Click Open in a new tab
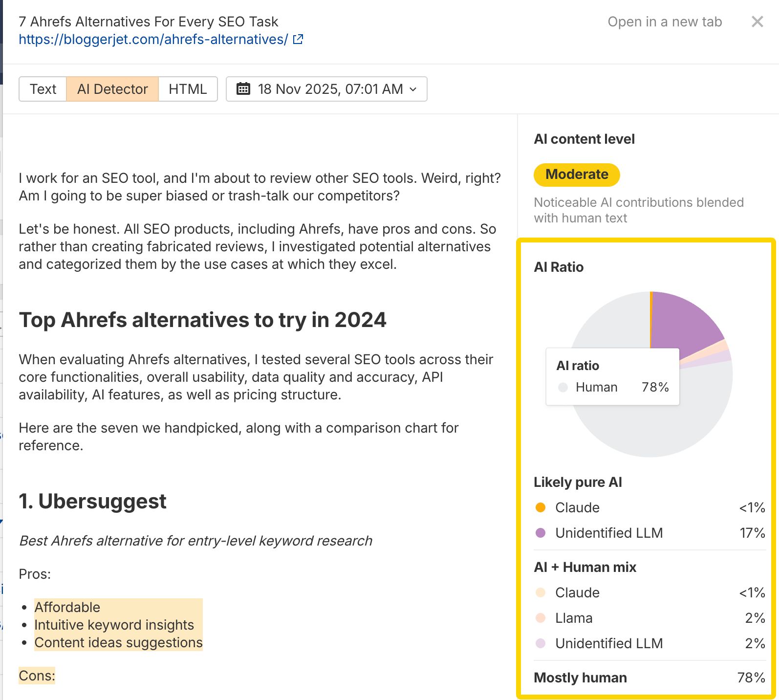The width and height of the screenshot is (779, 700). click(664, 22)
